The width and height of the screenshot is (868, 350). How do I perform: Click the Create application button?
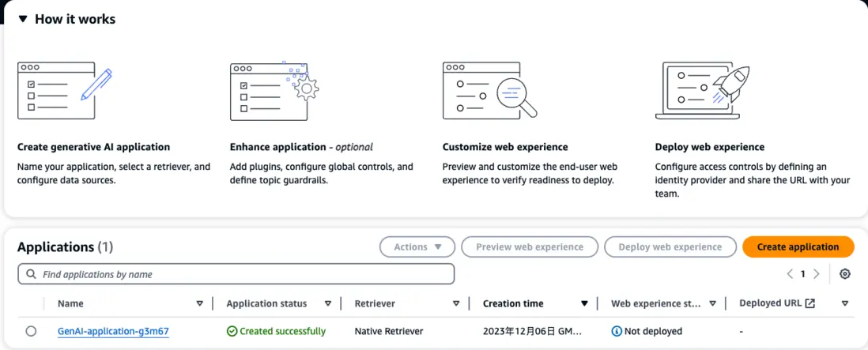(x=798, y=247)
